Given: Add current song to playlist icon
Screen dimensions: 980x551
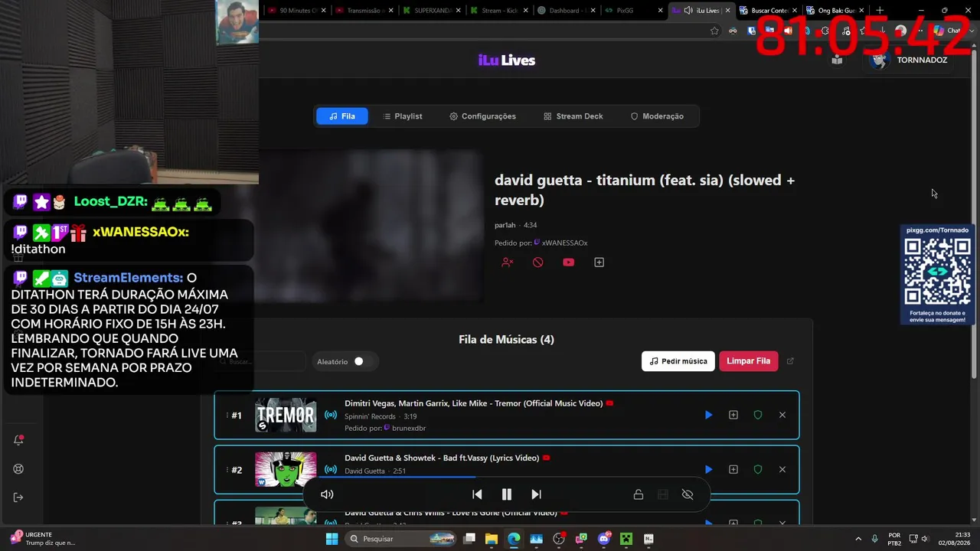Looking at the screenshot, I should (599, 262).
